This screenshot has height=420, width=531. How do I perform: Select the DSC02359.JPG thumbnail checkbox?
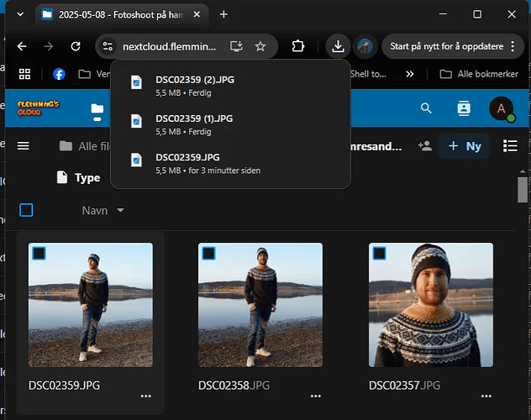coord(38,253)
